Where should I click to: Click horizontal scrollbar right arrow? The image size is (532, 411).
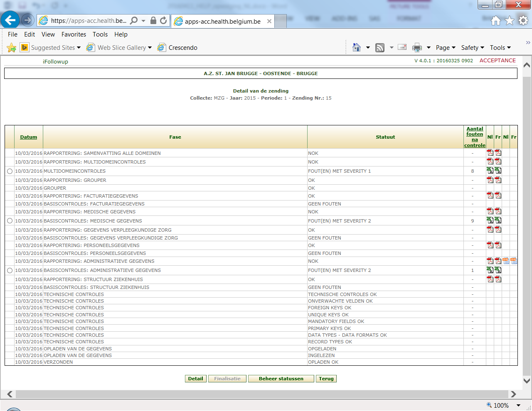pyautogui.click(x=513, y=394)
